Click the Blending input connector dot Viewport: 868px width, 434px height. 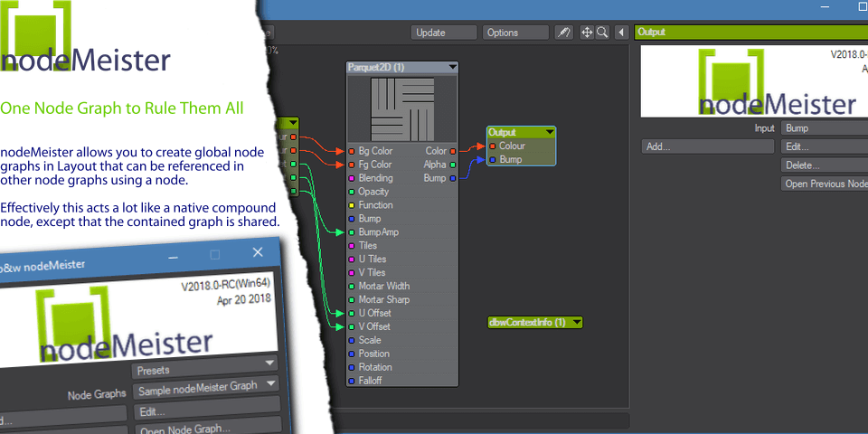pos(351,178)
